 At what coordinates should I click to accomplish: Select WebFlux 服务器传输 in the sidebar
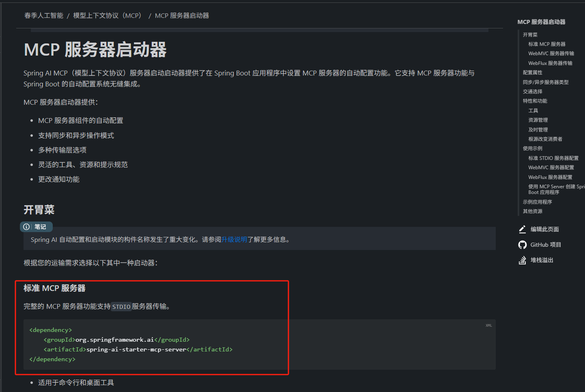[551, 63]
